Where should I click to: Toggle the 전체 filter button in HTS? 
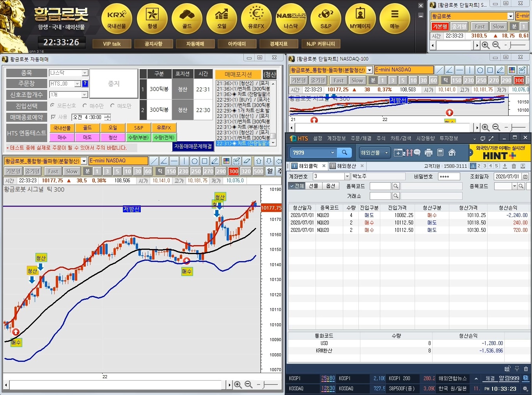[297, 186]
